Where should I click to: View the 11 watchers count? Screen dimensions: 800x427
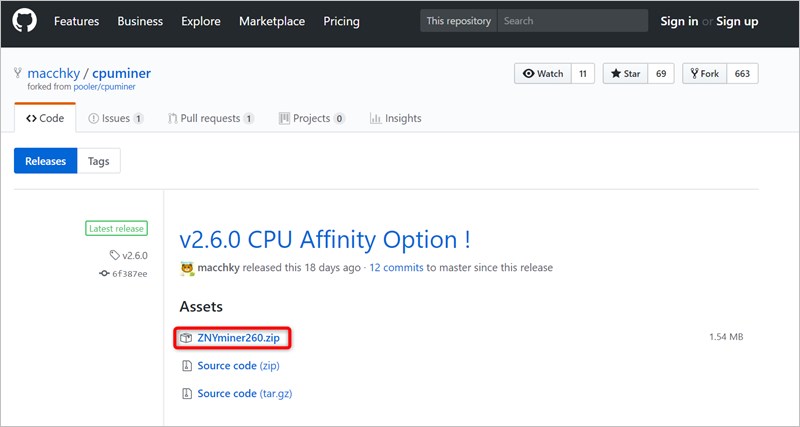coord(583,73)
